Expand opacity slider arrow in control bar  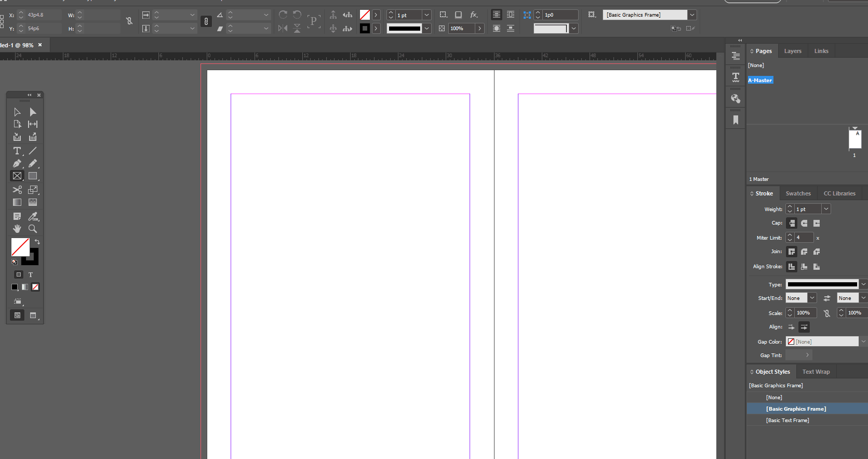tap(479, 29)
